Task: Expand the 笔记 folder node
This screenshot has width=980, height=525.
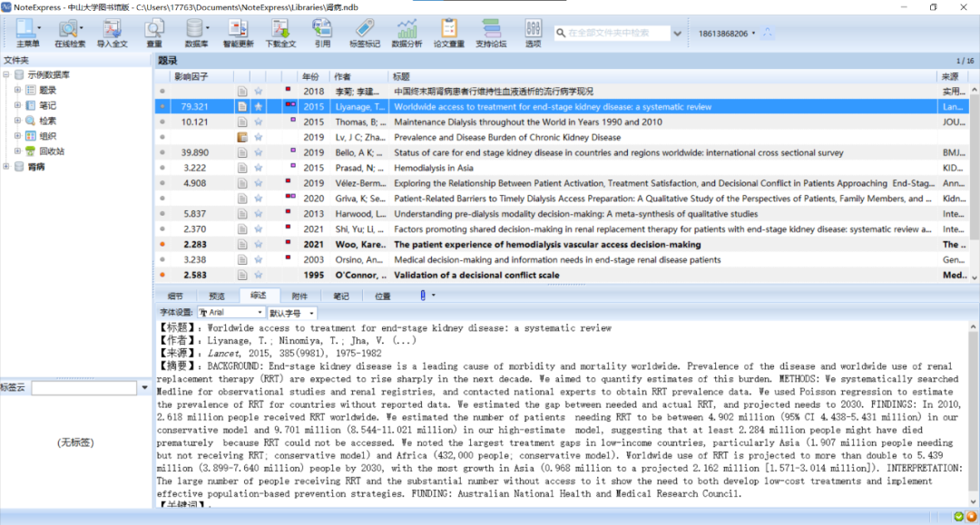Action: tap(17, 105)
